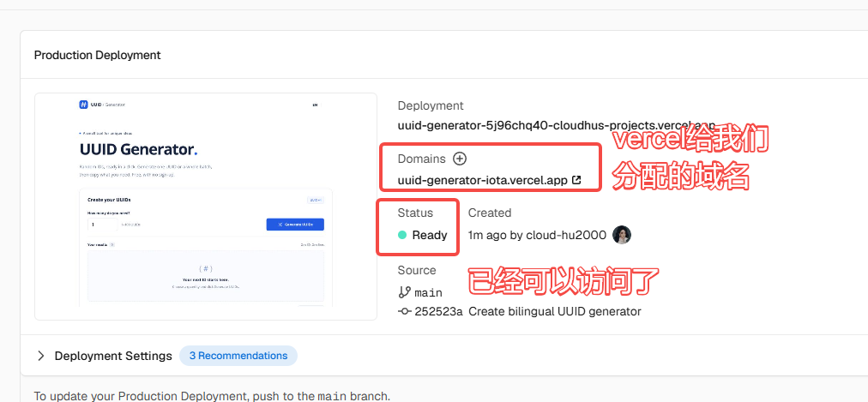Click the cloud-hu2000 avatar picture
868x402 pixels.
pyautogui.click(x=622, y=235)
